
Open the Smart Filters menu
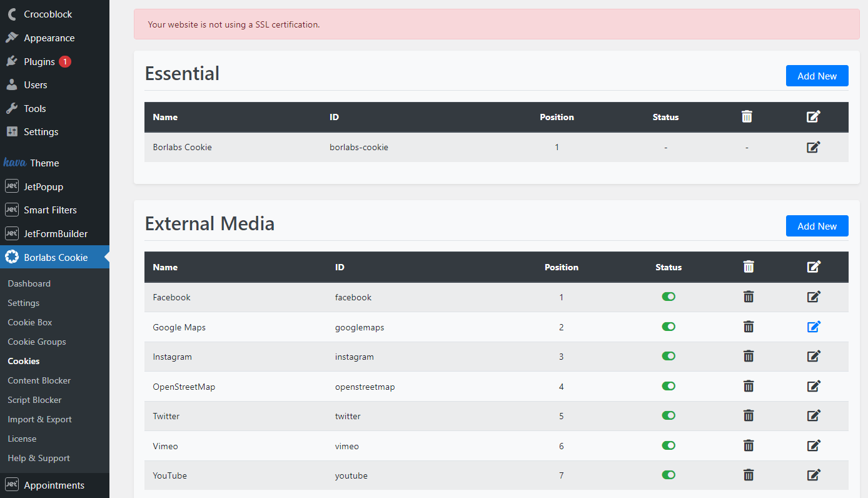pos(54,210)
